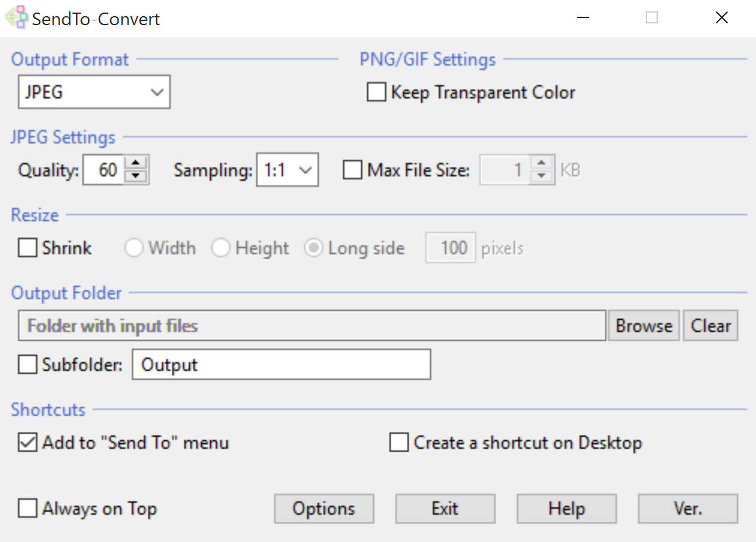
Task: Open Help for SendTo-Convert
Action: (566, 508)
